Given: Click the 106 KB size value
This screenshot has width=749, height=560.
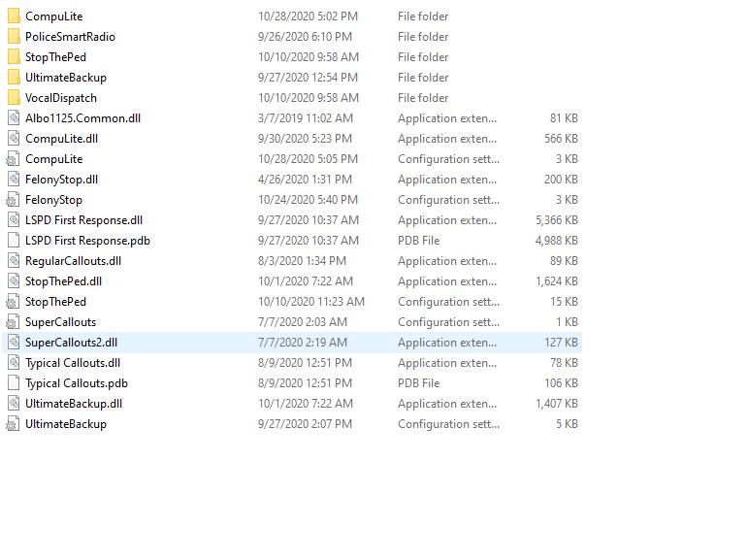Looking at the screenshot, I should pyautogui.click(x=562, y=383).
